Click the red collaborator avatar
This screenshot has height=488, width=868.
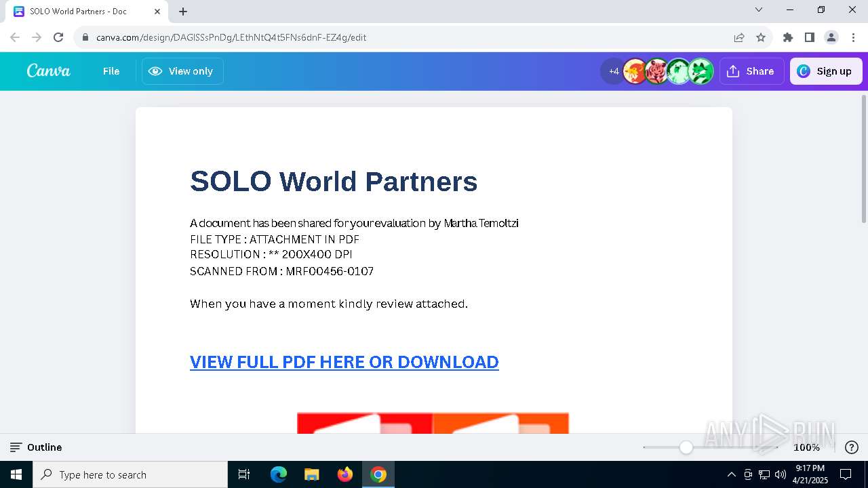coord(656,71)
